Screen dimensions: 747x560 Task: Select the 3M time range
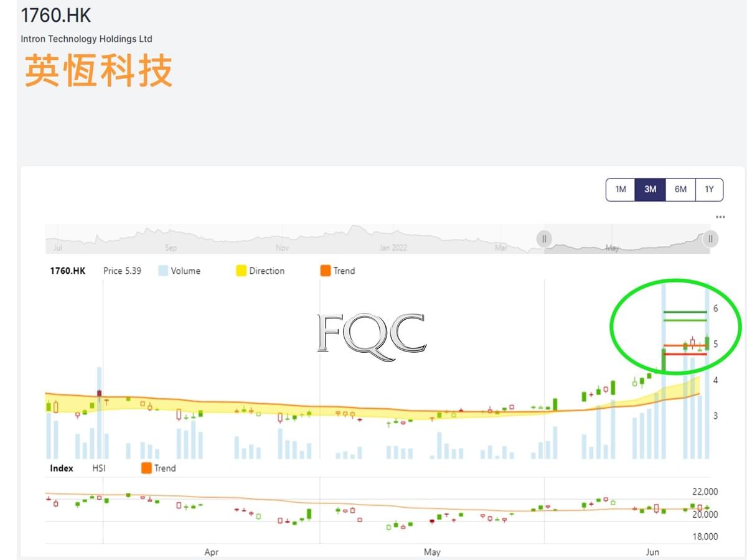(x=650, y=190)
